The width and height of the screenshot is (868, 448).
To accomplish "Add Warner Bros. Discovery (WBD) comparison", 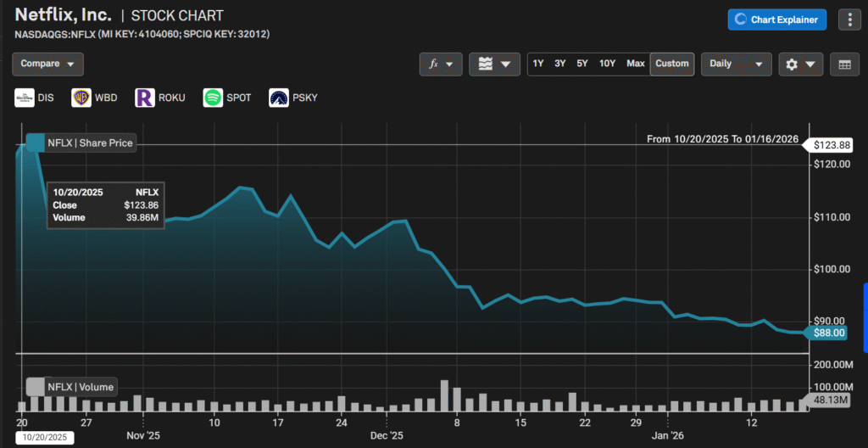I will click(94, 98).
